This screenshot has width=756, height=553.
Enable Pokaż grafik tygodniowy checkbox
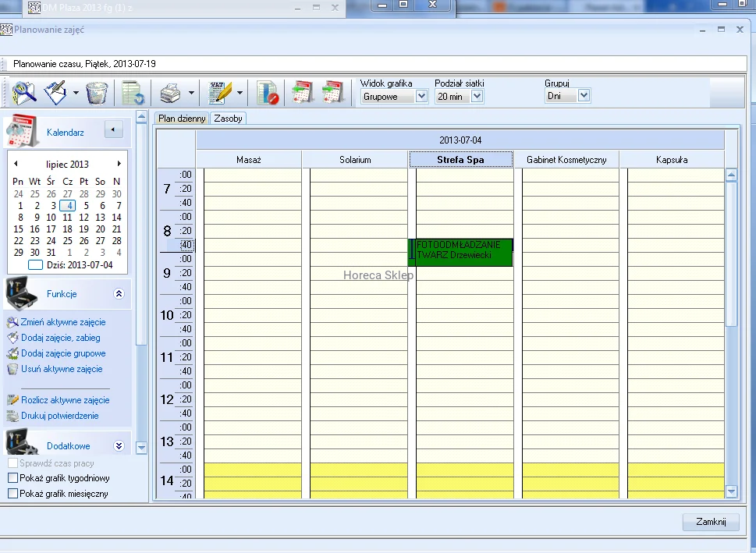[12, 478]
